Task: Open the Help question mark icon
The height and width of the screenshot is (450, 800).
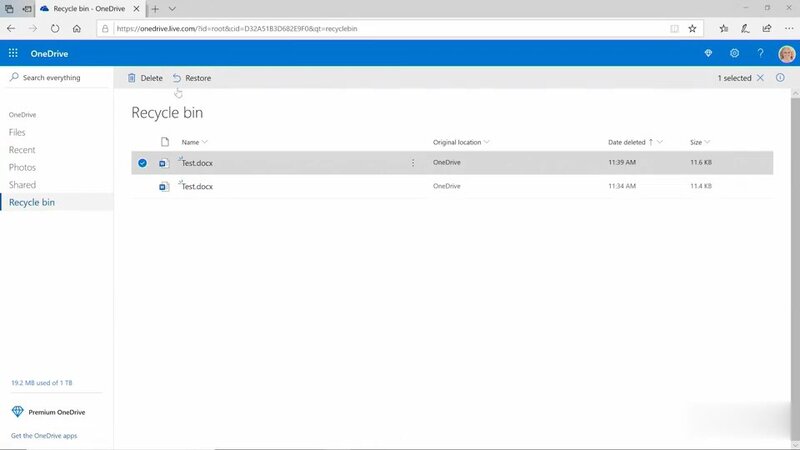Action: 760,53
